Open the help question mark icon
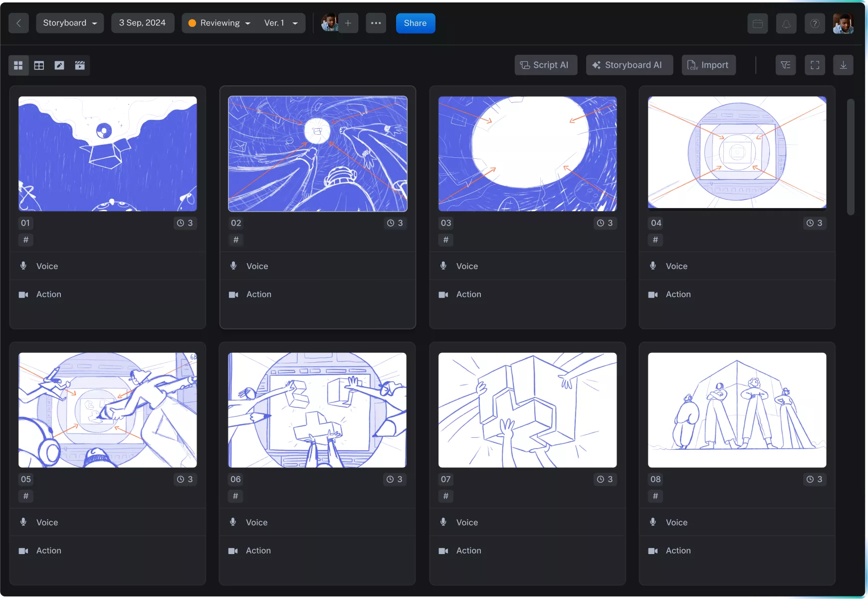Screen dimensions: 868x599 click(814, 23)
